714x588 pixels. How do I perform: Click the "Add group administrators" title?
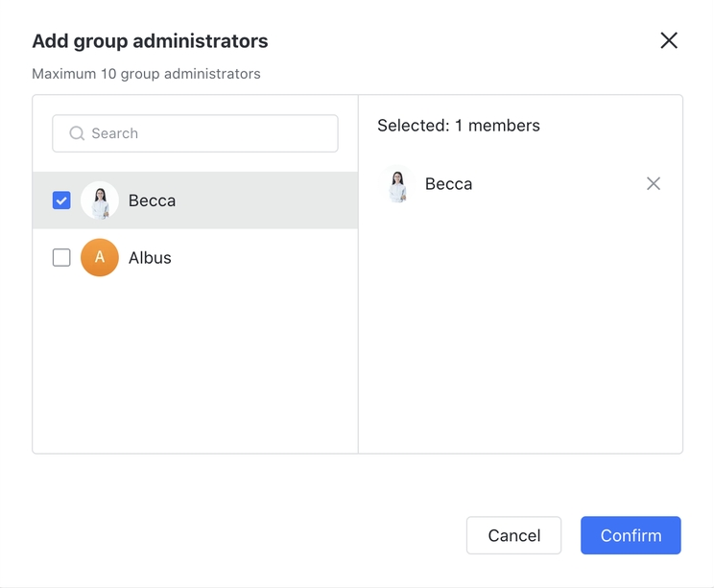(150, 41)
